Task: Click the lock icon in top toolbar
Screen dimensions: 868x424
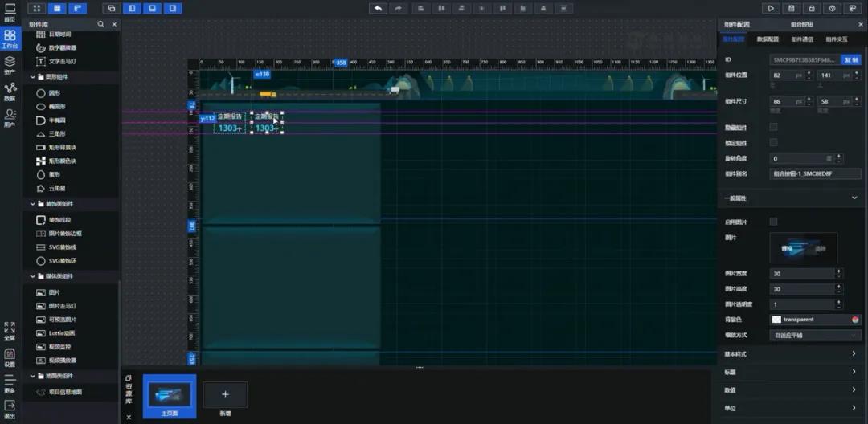Action: pos(812,8)
